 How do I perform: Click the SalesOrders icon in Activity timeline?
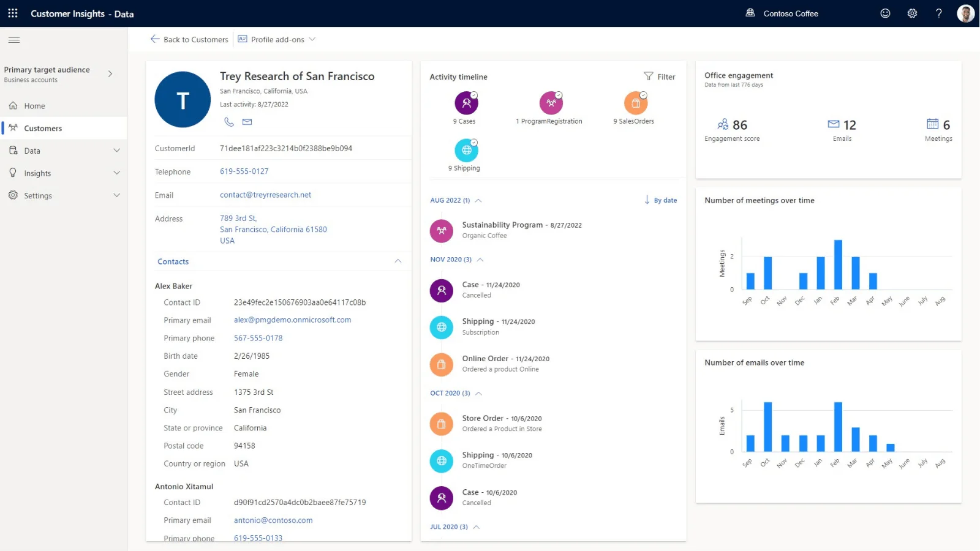(x=635, y=103)
